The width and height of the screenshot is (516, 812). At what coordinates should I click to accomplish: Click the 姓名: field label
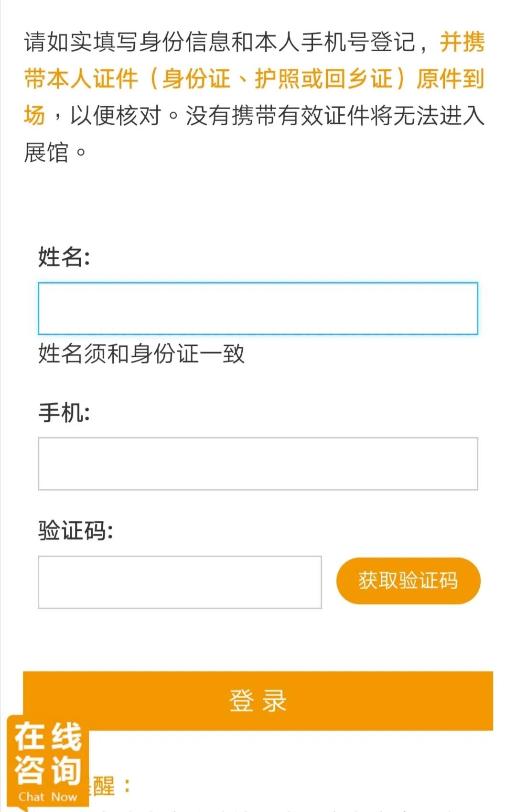tap(64, 257)
